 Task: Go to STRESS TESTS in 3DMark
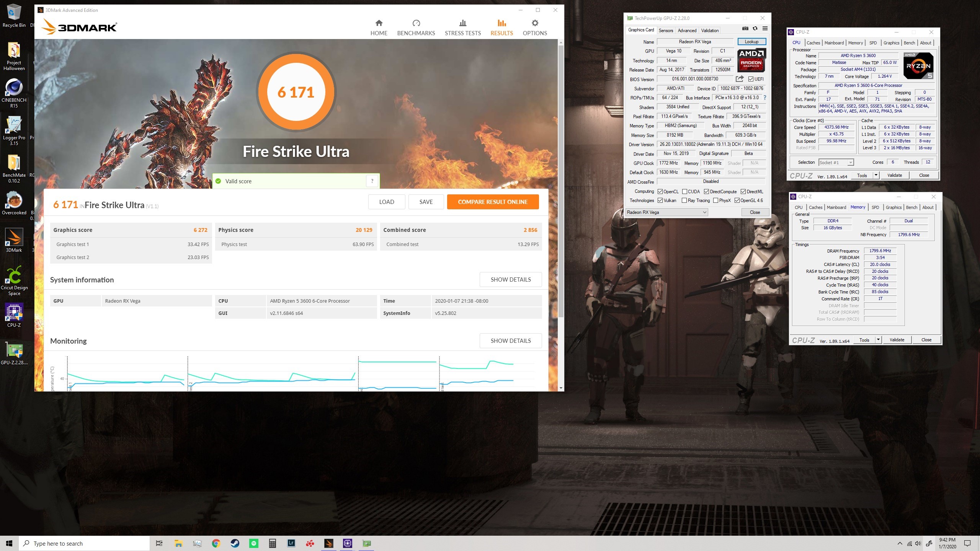click(x=463, y=28)
